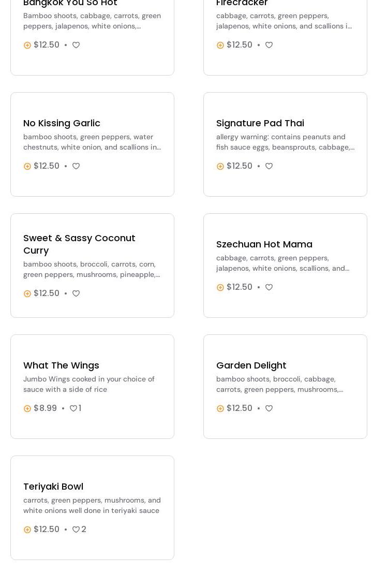Favorite Garden Delight using the heart

click(269, 408)
